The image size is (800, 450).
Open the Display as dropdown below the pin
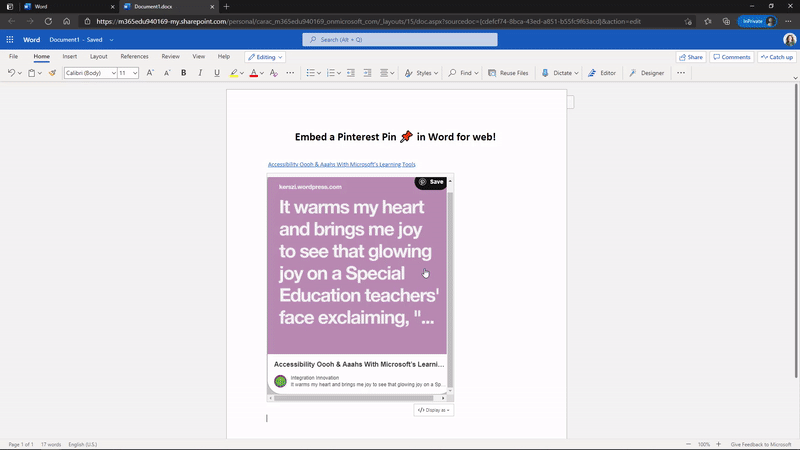tap(433, 410)
